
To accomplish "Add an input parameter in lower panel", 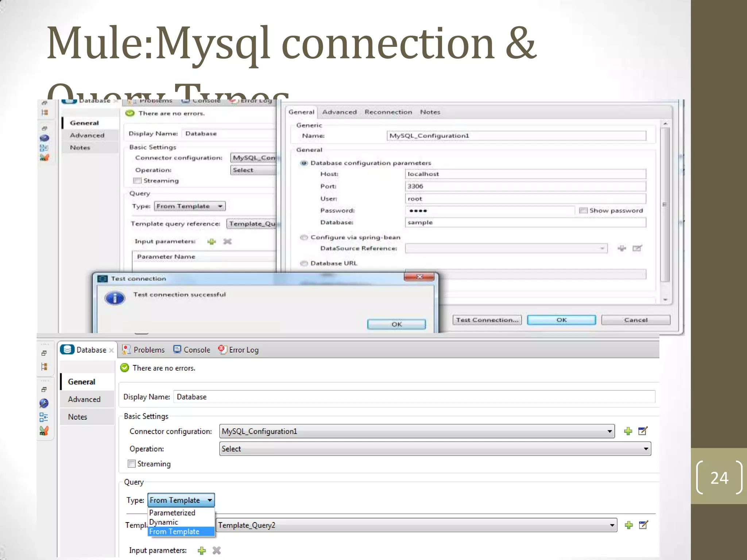I will [x=202, y=551].
